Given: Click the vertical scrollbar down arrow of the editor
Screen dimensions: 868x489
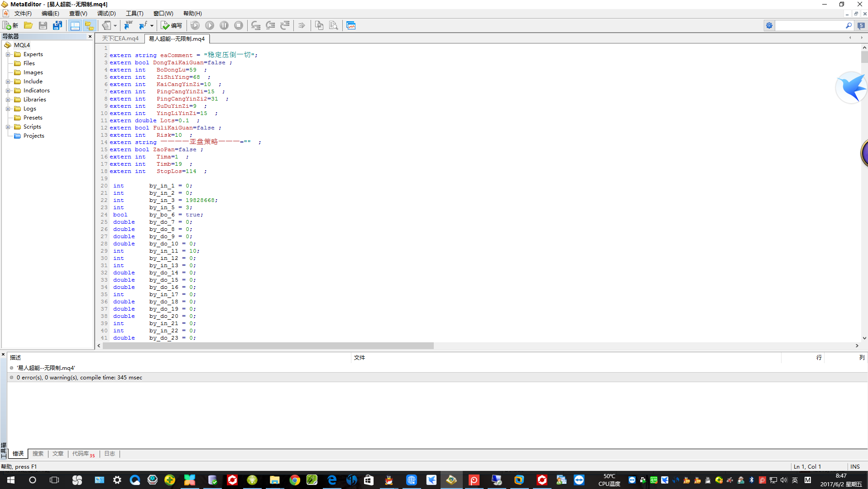Looking at the screenshot, I should click(x=864, y=338).
